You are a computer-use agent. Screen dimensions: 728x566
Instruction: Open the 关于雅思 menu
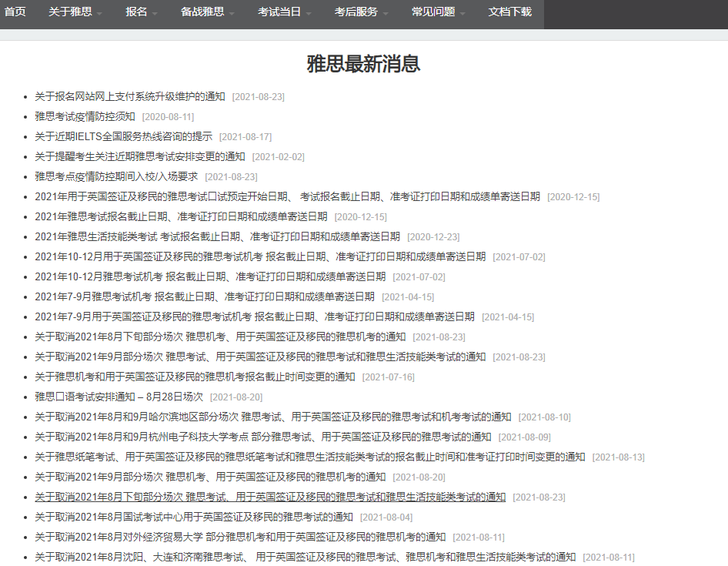(x=70, y=12)
